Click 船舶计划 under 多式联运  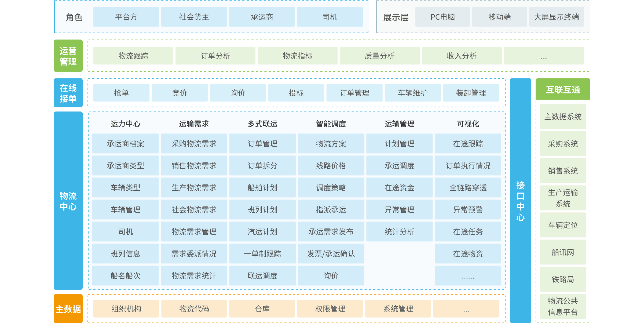(262, 188)
